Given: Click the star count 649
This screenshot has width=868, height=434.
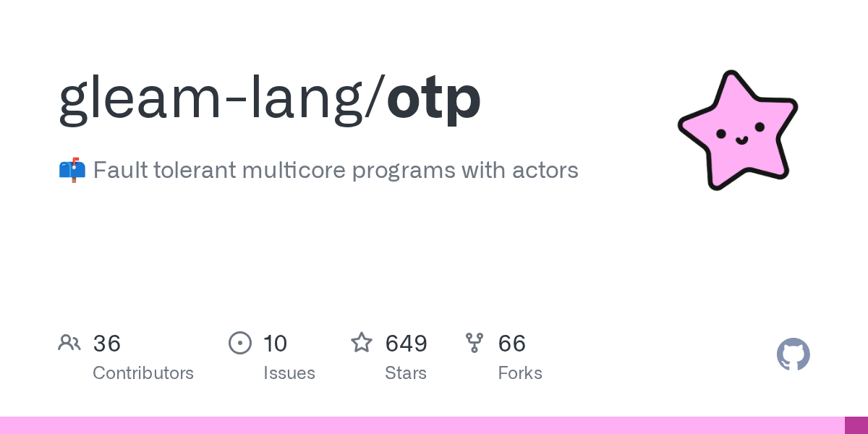Looking at the screenshot, I should pos(407,344).
